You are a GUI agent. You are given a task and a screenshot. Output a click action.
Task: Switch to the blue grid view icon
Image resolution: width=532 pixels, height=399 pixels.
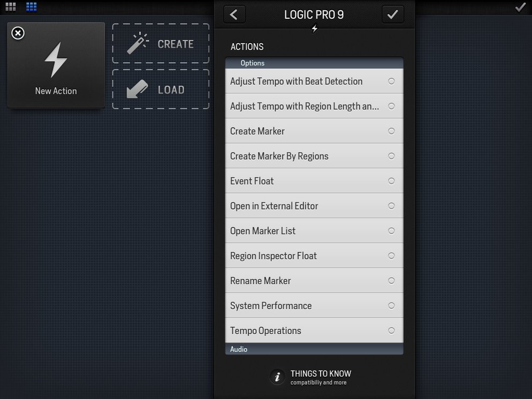(31, 7)
